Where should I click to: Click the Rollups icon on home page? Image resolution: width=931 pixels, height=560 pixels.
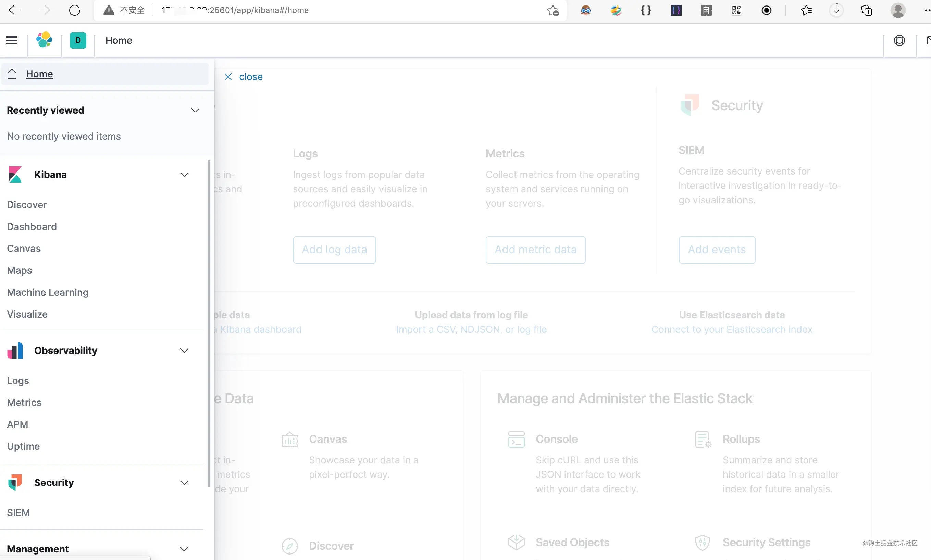click(703, 439)
